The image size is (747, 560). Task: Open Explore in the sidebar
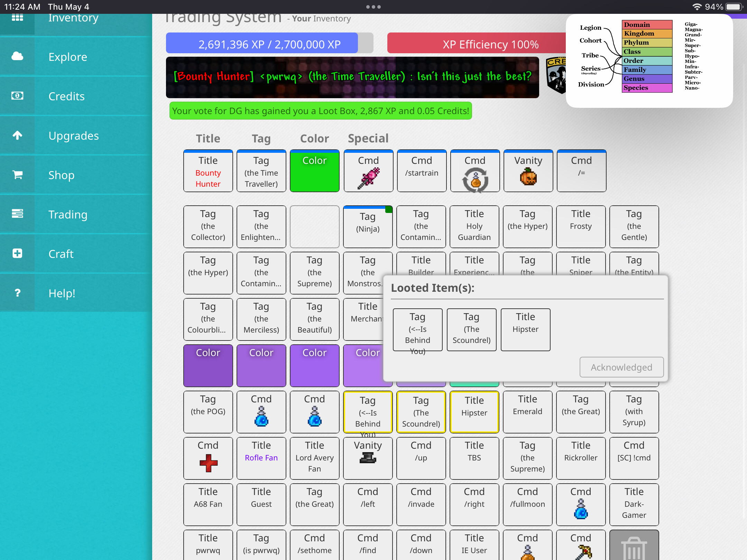(x=76, y=56)
